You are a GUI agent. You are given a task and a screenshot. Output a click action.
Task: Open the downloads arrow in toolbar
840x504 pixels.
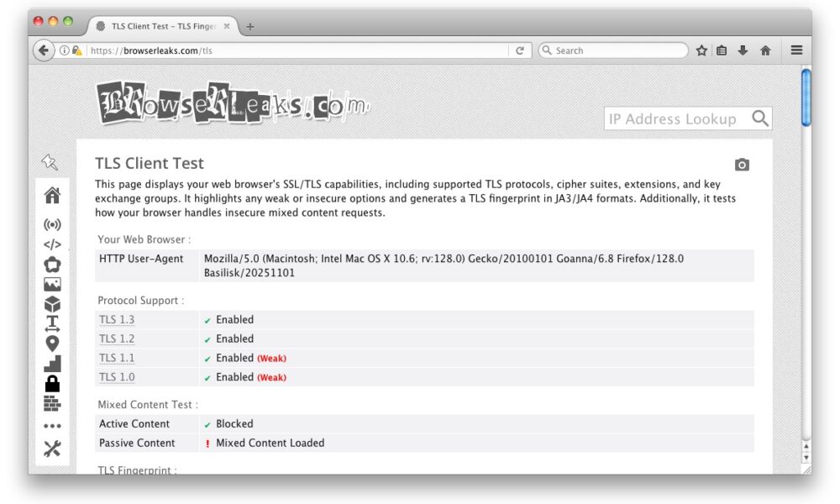coord(743,50)
